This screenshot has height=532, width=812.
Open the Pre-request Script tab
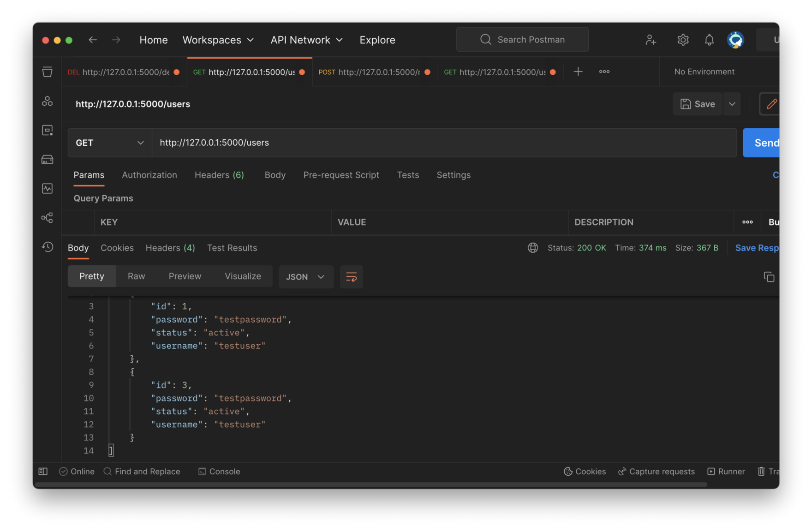(341, 175)
